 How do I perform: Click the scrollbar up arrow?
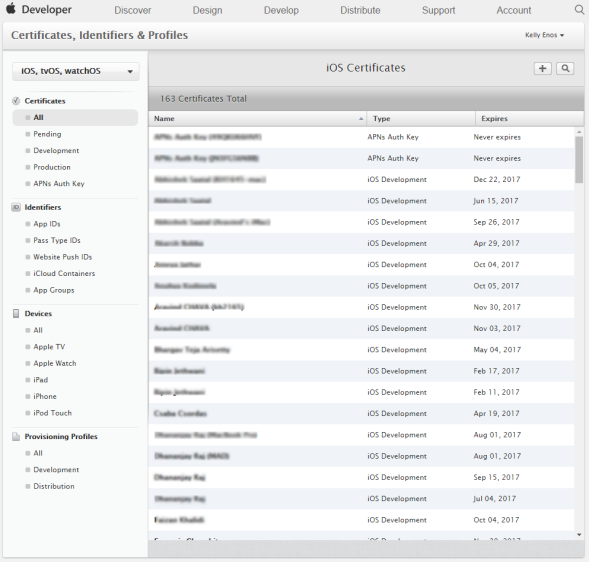tap(579, 132)
